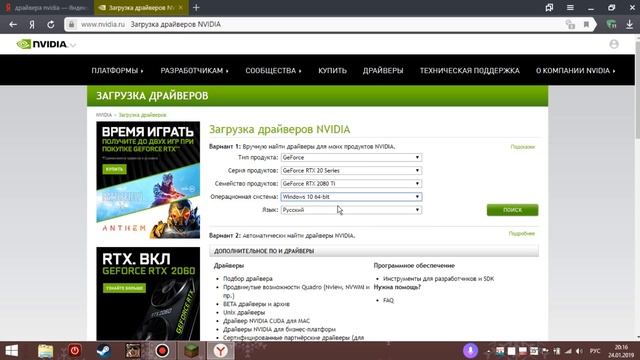This screenshot has width=640, height=360.
Task: Open the clock showing 20:16
Action: tap(622, 347)
